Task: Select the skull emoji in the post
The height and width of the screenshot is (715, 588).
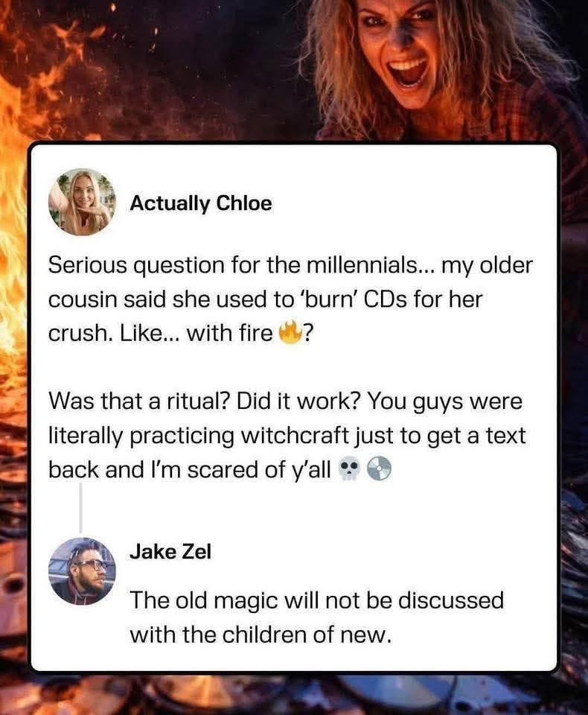Action: 350,470
